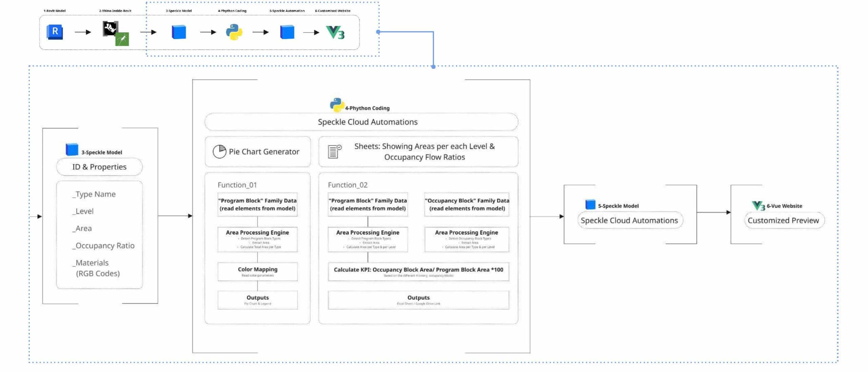Select the ID & Properties pill
This screenshot has height=372, width=868.
tap(99, 167)
